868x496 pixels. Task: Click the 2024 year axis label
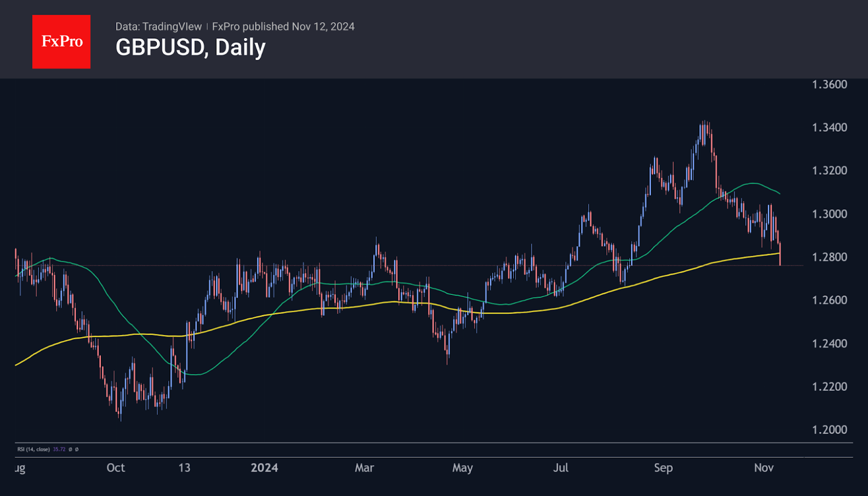click(x=264, y=468)
